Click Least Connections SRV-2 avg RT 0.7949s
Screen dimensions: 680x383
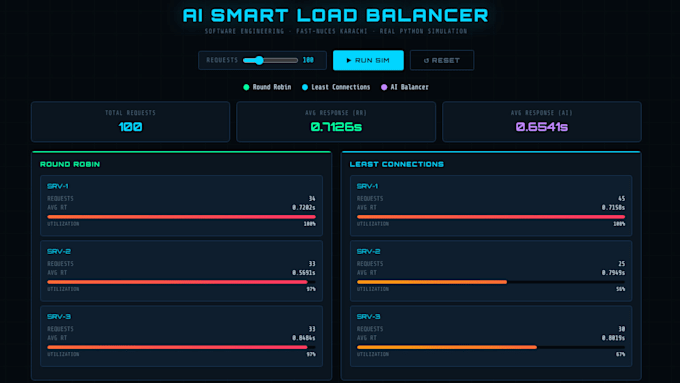point(613,273)
